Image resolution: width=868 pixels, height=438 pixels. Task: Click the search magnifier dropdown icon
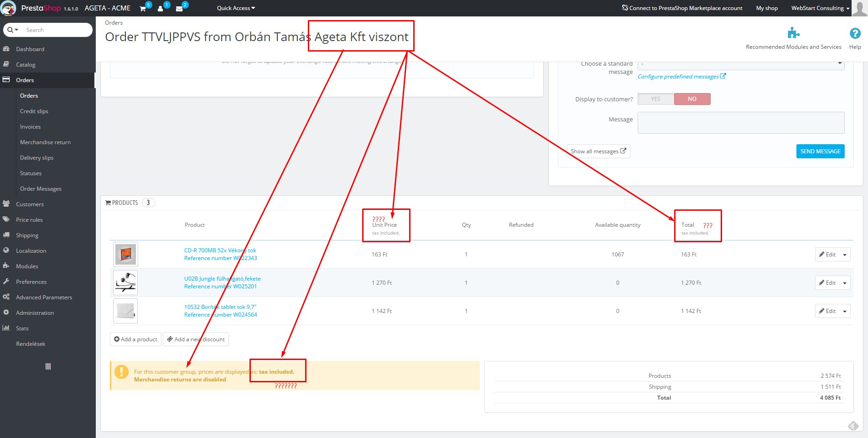(13, 30)
